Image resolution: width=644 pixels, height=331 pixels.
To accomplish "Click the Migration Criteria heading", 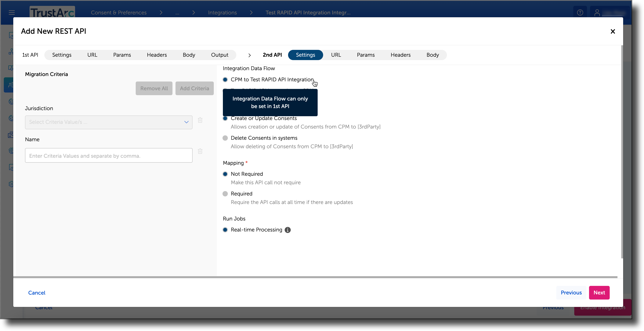I will click(x=46, y=74).
